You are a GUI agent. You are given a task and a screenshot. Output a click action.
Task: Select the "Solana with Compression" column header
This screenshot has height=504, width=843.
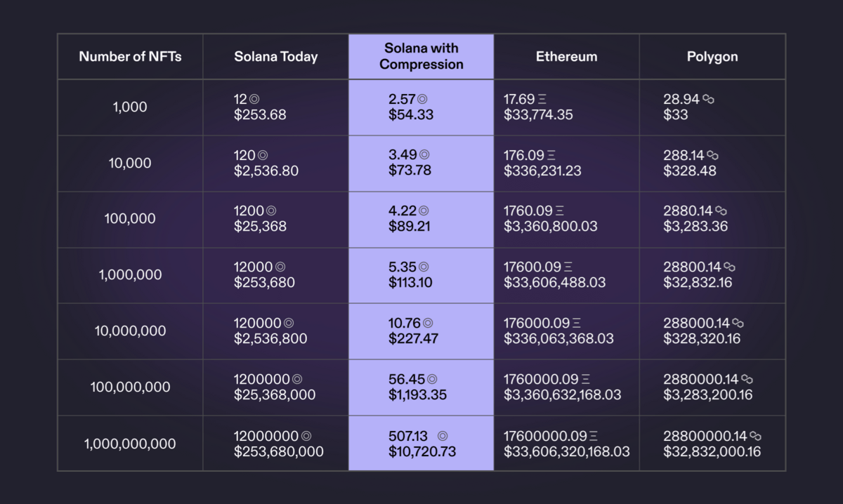[421, 56]
